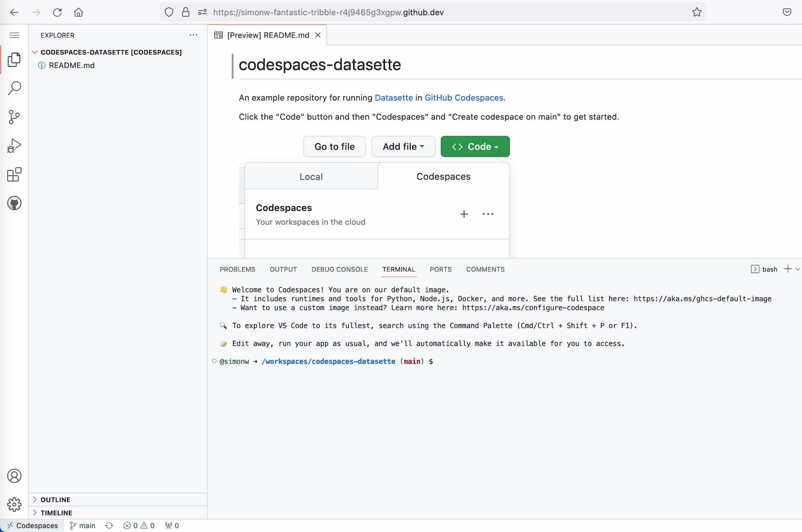The height and width of the screenshot is (532, 802).
Task: Open the GitHub view icon
Action: pos(14,203)
